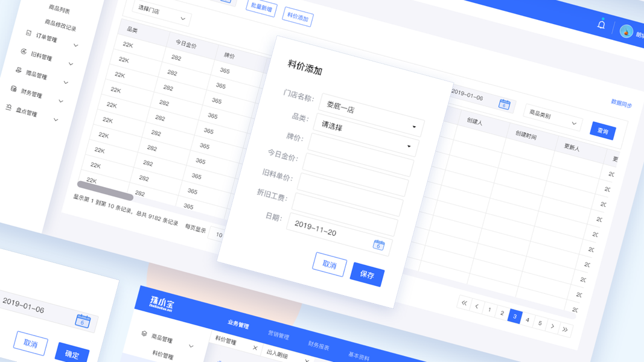The height and width of the screenshot is (362, 644).
Task: Click the 批量新增 button
Action: point(261,8)
